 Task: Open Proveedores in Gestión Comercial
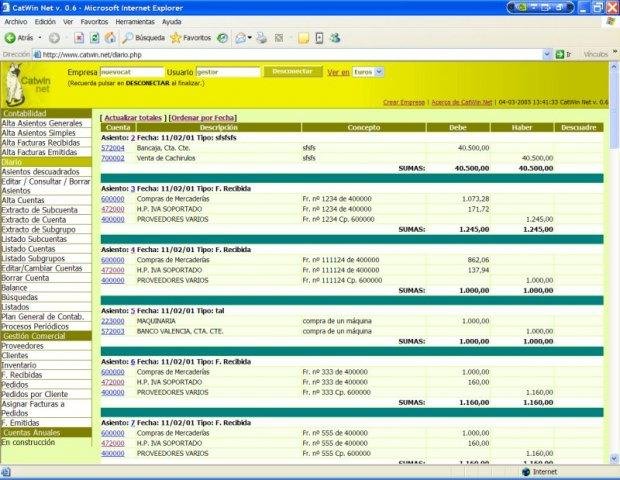23,346
